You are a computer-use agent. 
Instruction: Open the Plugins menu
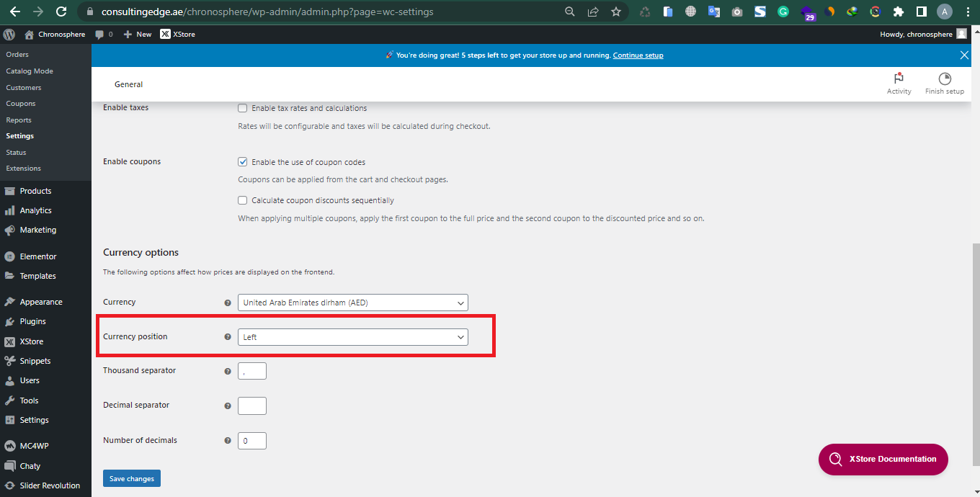click(32, 321)
